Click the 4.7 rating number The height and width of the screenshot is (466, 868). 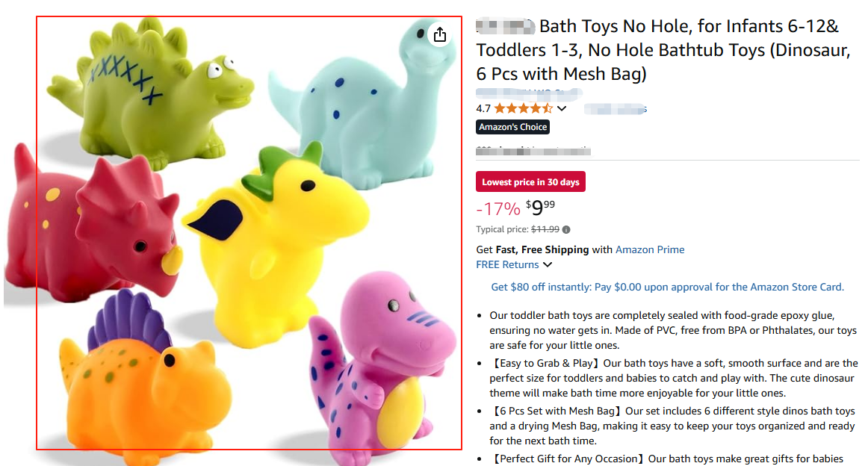click(x=483, y=108)
